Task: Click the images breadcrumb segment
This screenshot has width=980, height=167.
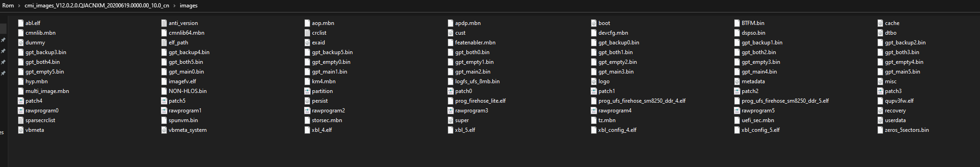Action: point(189,6)
